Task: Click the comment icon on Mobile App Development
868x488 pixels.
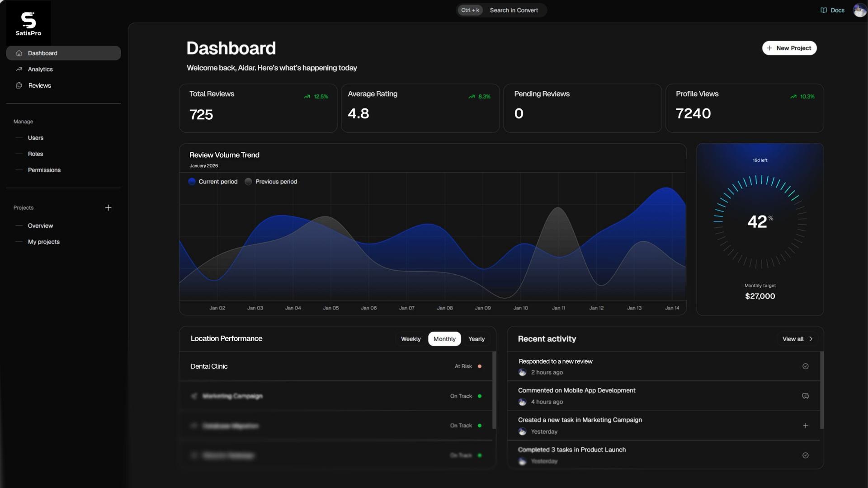Action: pos(805,396)
